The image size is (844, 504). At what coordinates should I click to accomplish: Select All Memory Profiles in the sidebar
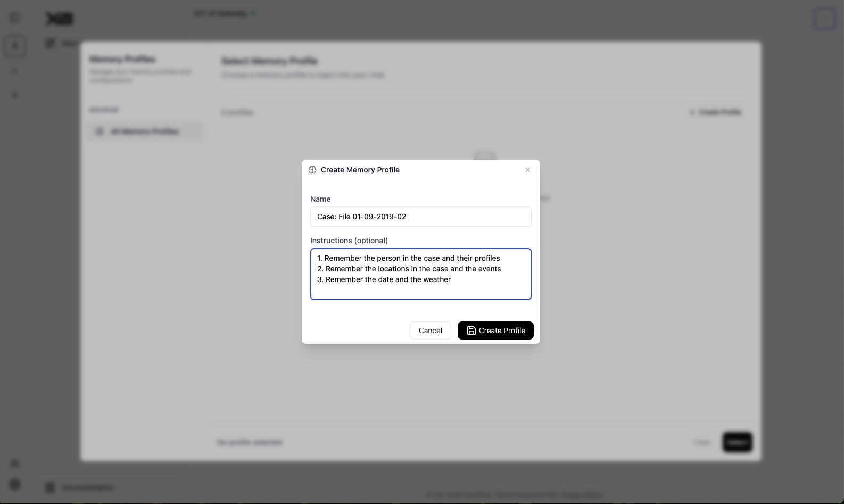(145, 131)
